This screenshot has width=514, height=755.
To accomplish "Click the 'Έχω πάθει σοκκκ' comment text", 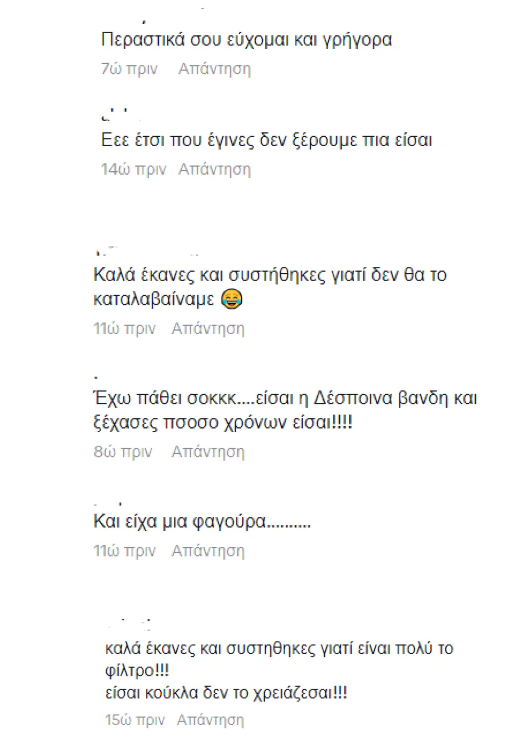I will (x=285, y=410).
